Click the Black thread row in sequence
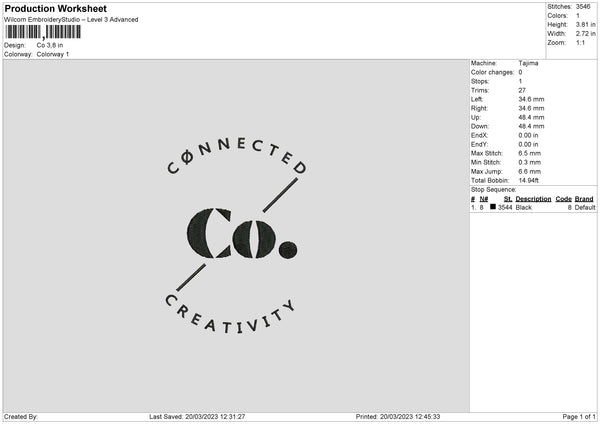This screenshot has height=424, width=600. (533, 207)
